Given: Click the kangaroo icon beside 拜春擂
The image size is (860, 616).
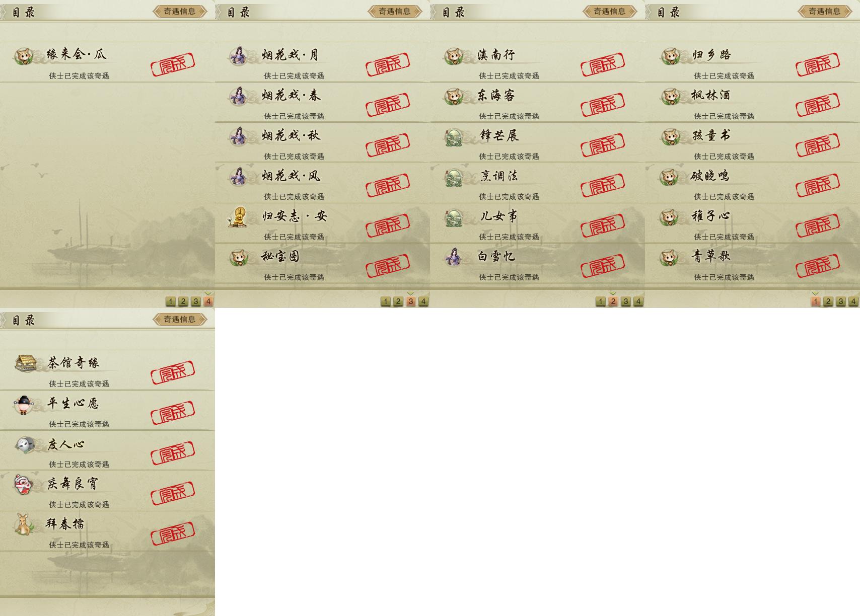Looking at the screenshot, I should point(23,524).
